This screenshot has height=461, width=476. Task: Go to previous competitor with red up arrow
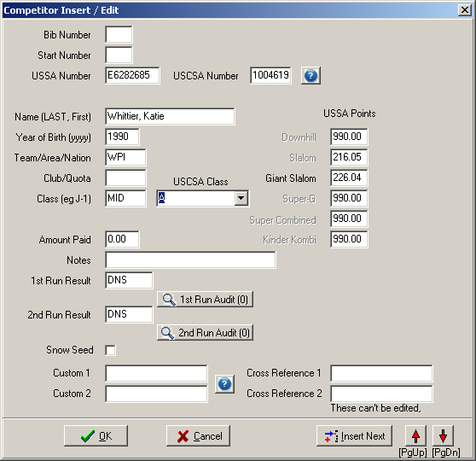coord(415,435)
